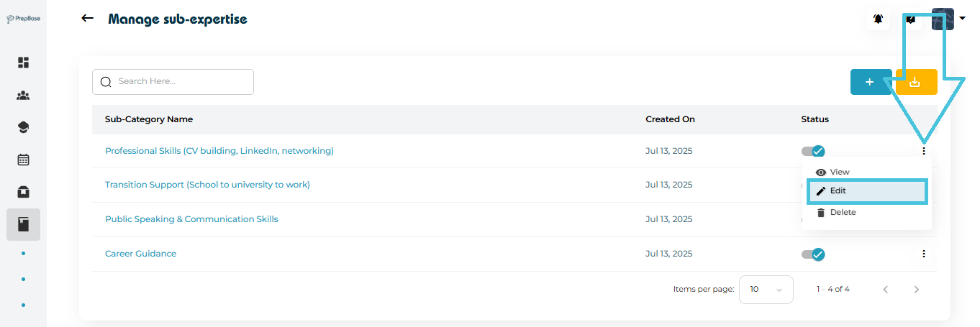Download list with the yellow export button
Image resolution: width=980 pixels, height=327 pixels.
pyautogui.click(x=916, y=82)
